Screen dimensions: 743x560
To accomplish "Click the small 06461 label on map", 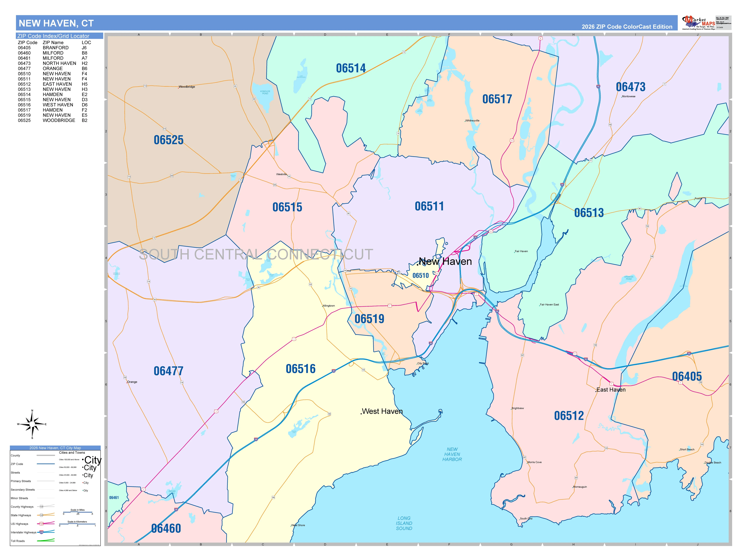I will 114,498.
